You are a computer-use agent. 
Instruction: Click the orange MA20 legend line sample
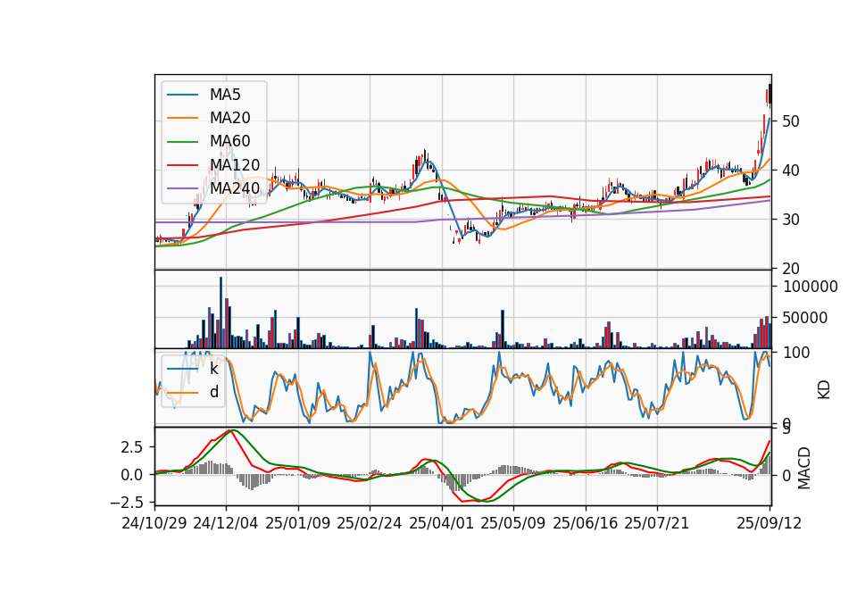coord(182,118)
